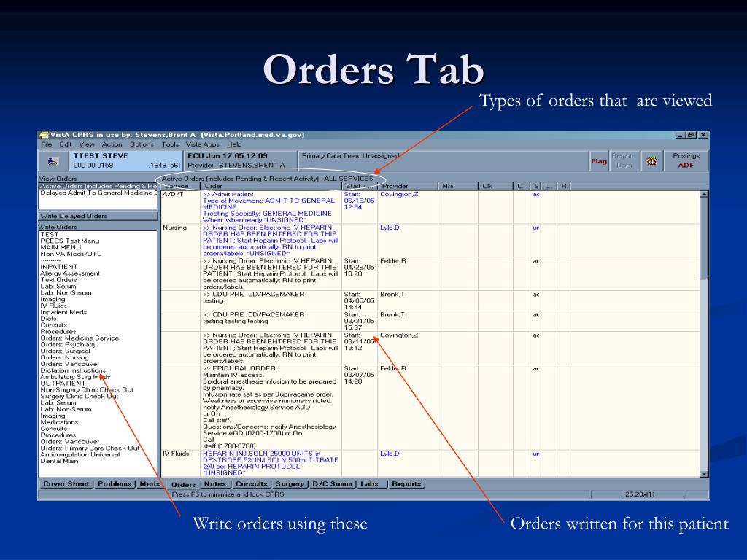Viewport: 747px width, 560px height.
Task: Choose Medications under OUTPATIENT
Action: click(x=59, y=422)
